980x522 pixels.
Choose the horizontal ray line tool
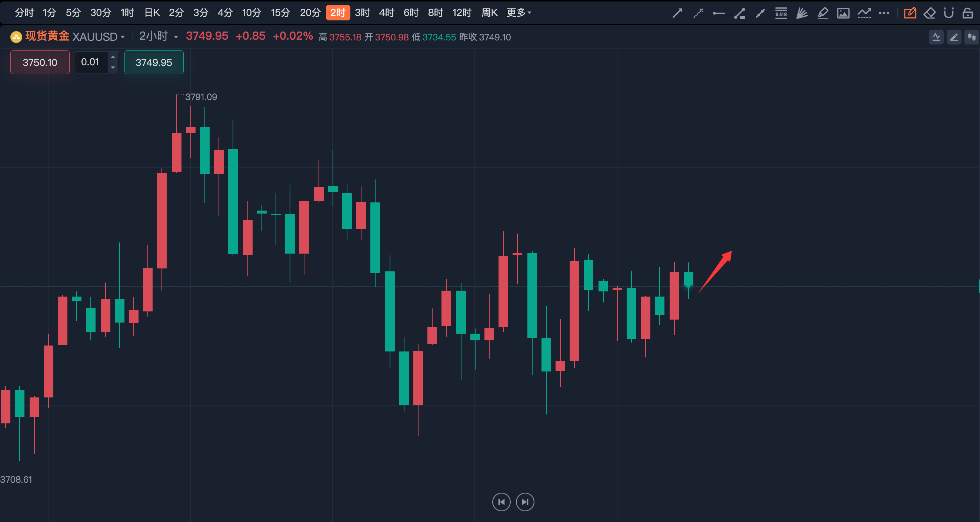tap(719, 13)
